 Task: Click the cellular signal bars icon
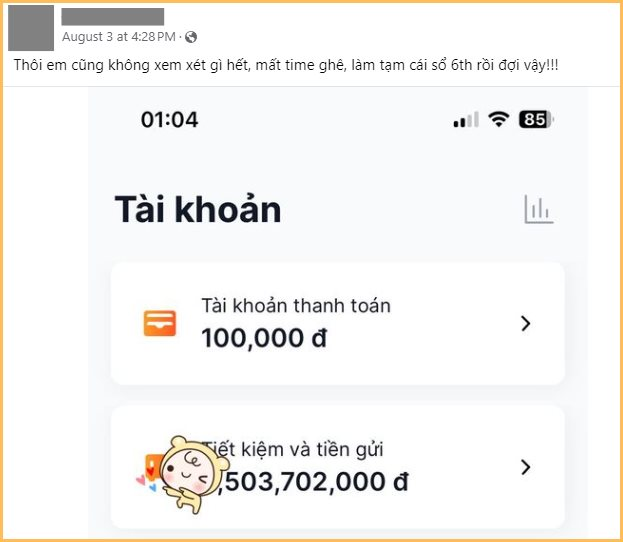(x=466, y=120)
